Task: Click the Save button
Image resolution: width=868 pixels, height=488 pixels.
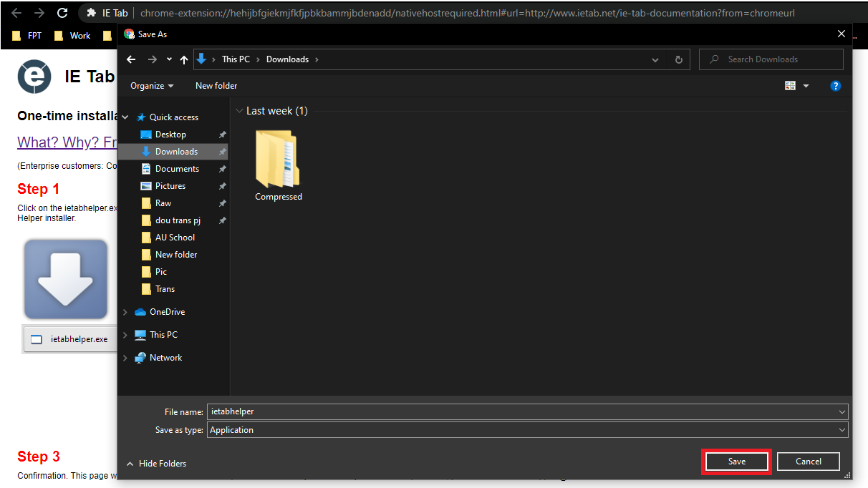Action: [737, 462]
